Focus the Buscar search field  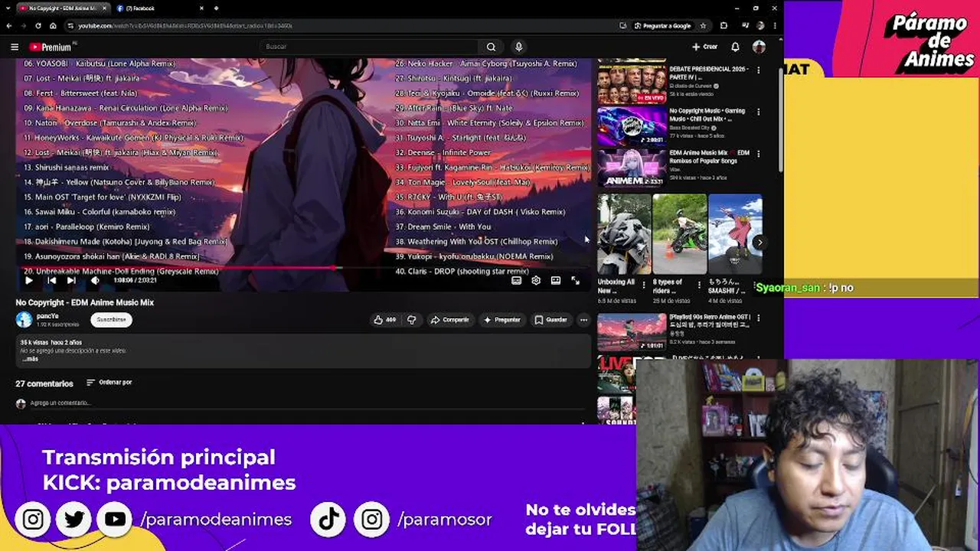[x=369, y=47]
